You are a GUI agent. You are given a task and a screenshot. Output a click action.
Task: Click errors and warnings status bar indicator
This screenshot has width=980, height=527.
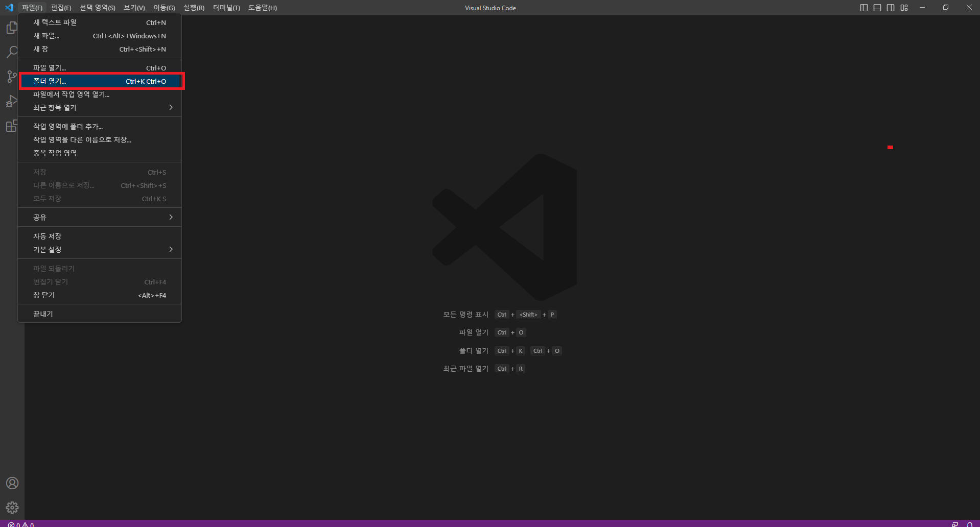tap(21, 524)
